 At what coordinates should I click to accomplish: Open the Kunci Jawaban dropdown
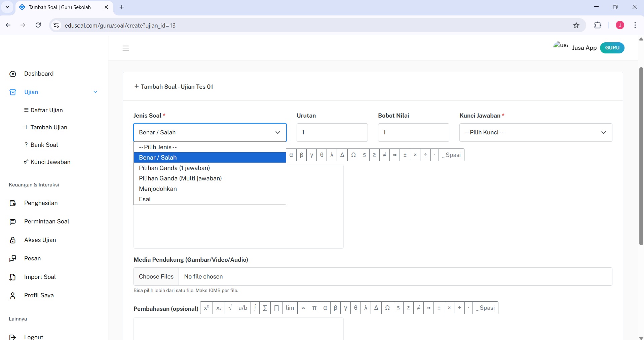click(x=535, y=132)
